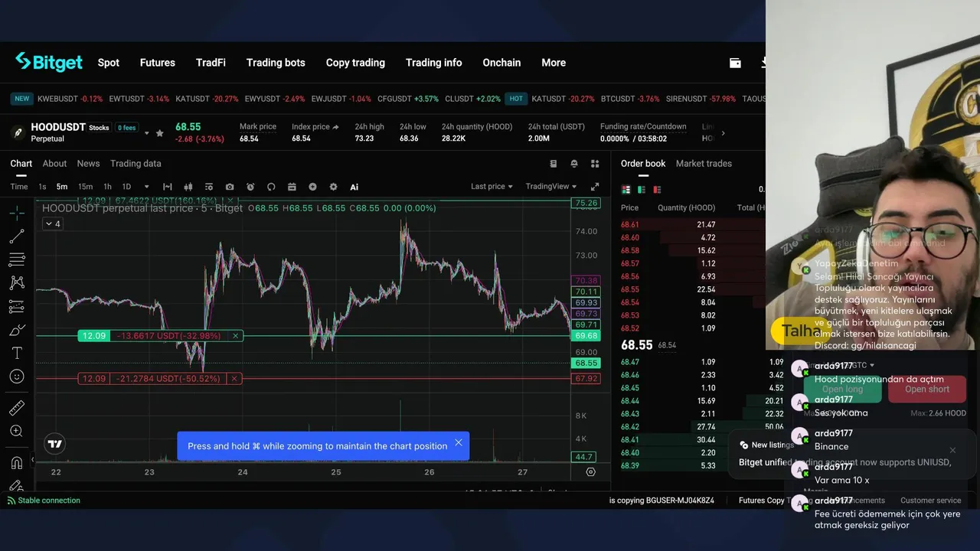The width and height of the screenshot is (980, 551).
Task: Close the zoom hint tooltip
Action: (x=459, y=442)
